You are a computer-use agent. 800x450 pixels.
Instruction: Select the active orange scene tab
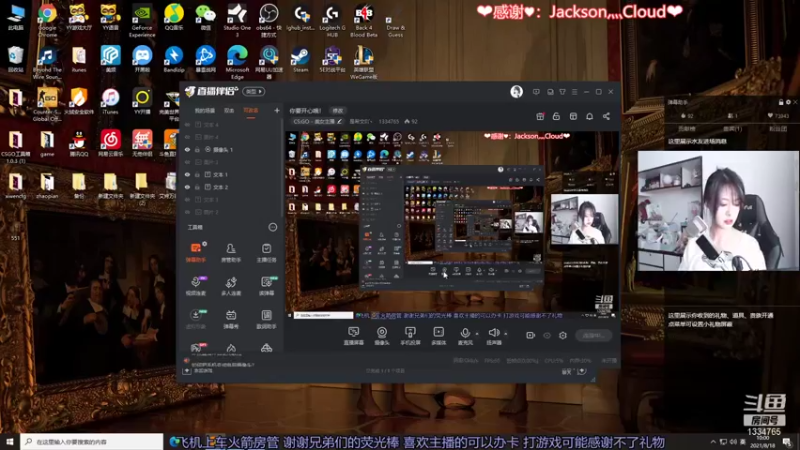coord(251,111)
